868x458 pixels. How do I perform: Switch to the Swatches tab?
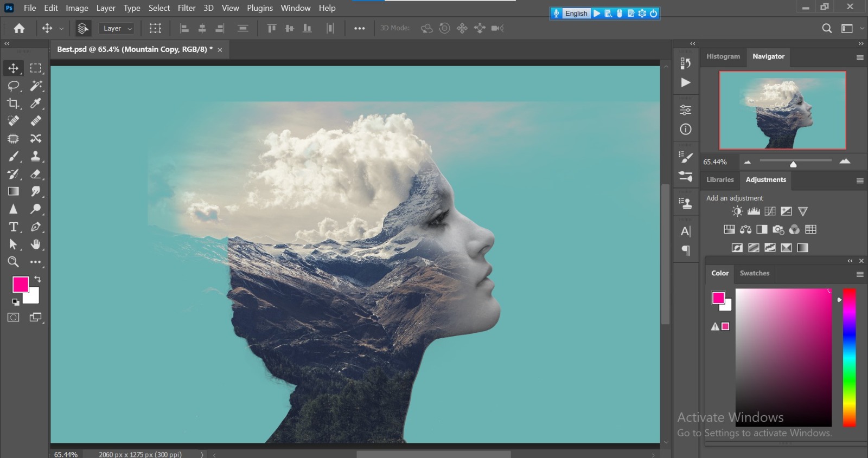(755, 273)
